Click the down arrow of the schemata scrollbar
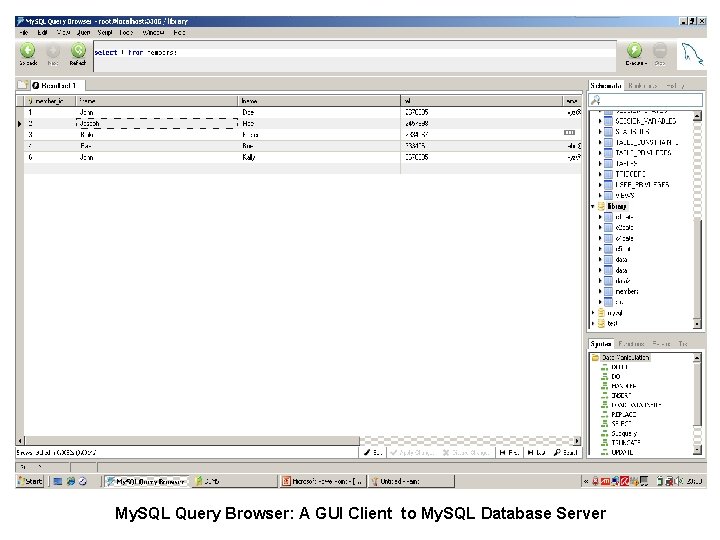 pos(697,324)
